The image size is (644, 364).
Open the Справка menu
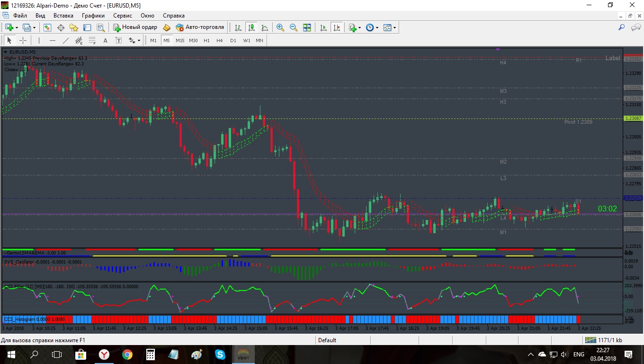[x=174, y=16]
